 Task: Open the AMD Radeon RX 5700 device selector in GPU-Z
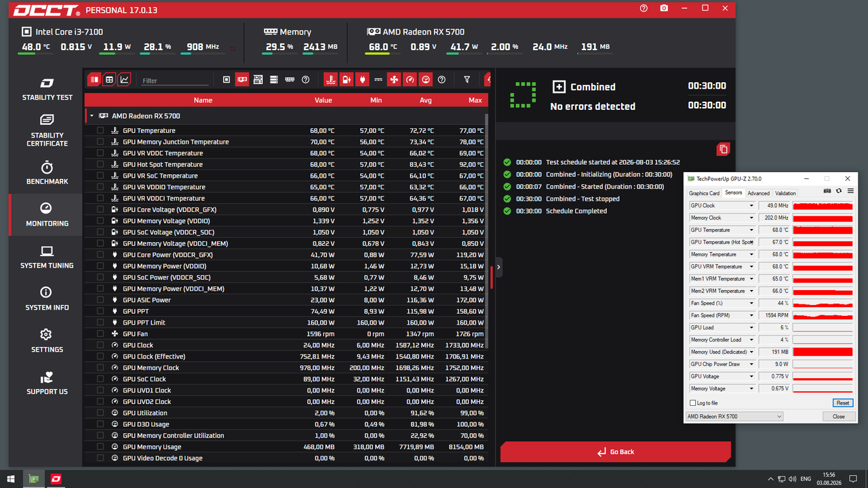[734, 416]
